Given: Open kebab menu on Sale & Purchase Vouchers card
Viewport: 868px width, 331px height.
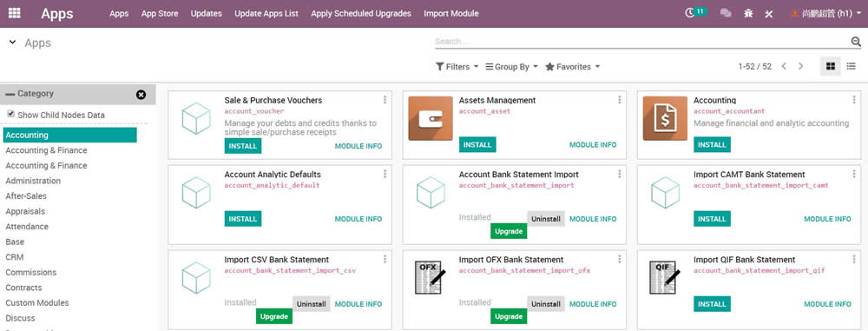Looking at the screenshot, I should point(385,100).
